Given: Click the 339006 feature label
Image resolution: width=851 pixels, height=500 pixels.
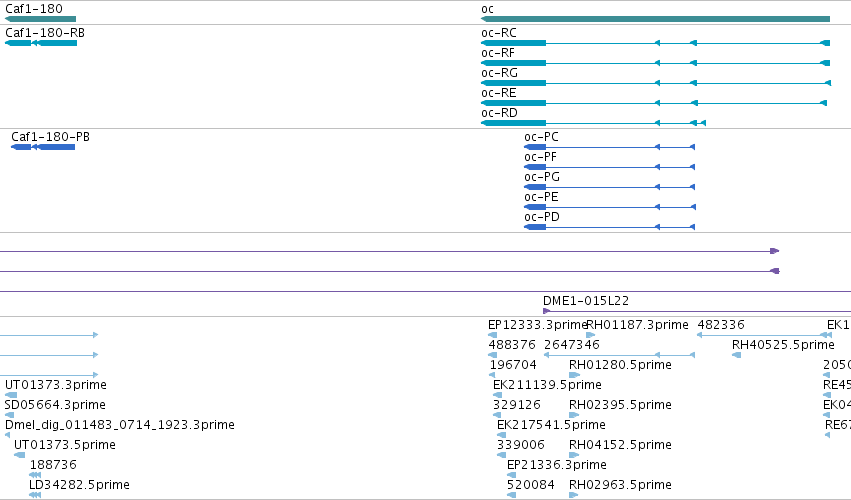Looking at the screenshot, I should point(520,445).
